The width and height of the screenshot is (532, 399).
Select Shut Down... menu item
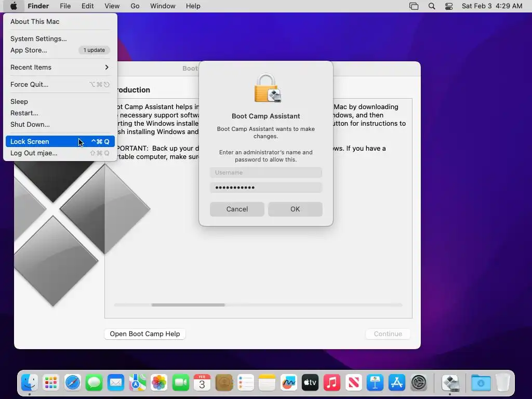(x=60, y=125)
